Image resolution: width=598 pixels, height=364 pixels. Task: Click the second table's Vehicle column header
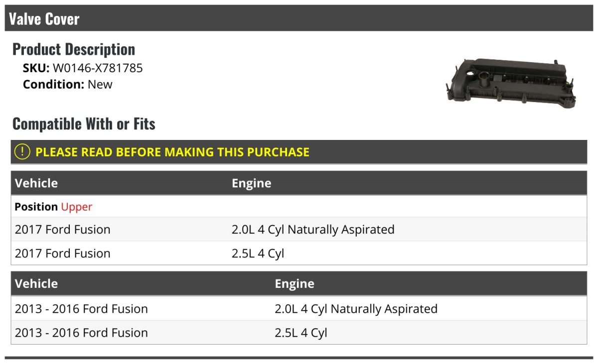36,284
